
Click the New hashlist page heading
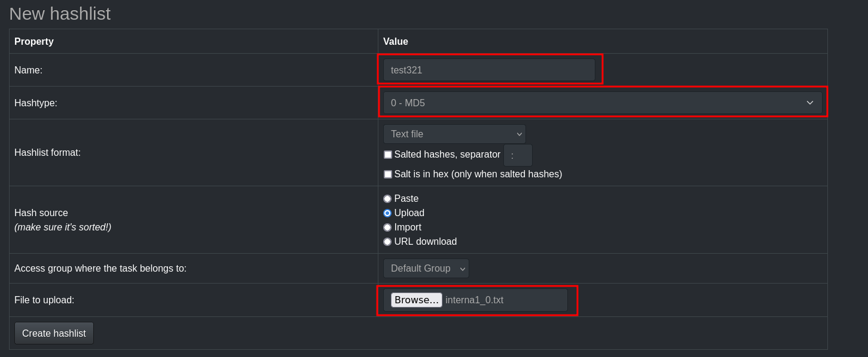60,14
